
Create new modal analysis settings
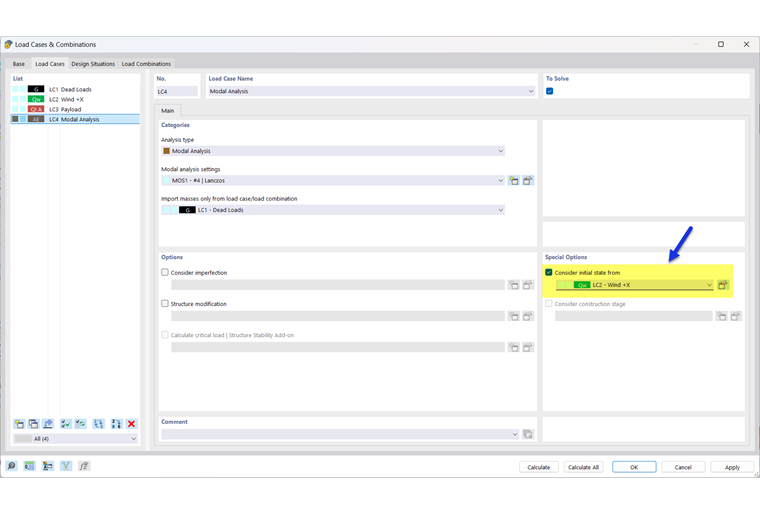[514, 180]
